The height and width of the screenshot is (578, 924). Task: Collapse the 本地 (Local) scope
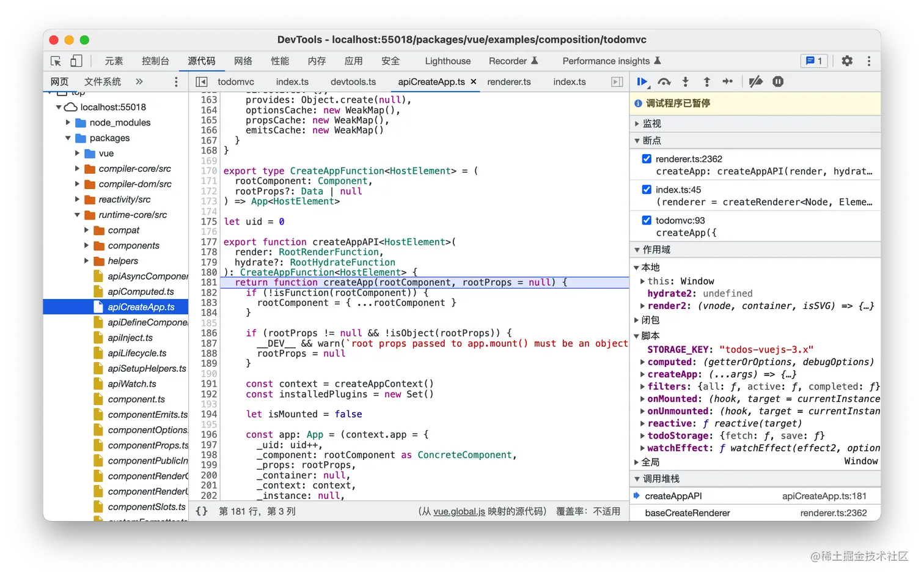[636, 267]
